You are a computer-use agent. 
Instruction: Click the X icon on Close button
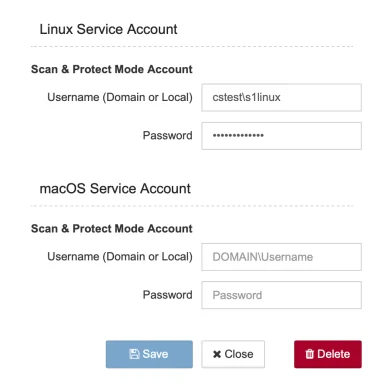coord(217,354)
